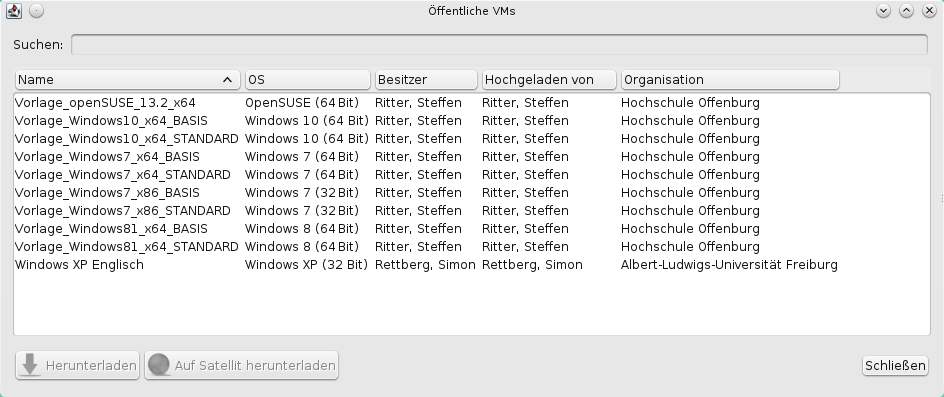Sort the list by OS column
This screenshot has height=397, width=944.
point(308,80)
